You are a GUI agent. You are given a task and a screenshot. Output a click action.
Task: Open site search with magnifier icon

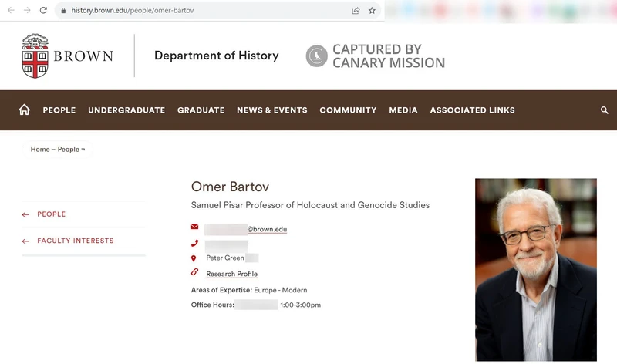[x=605, y=110]
